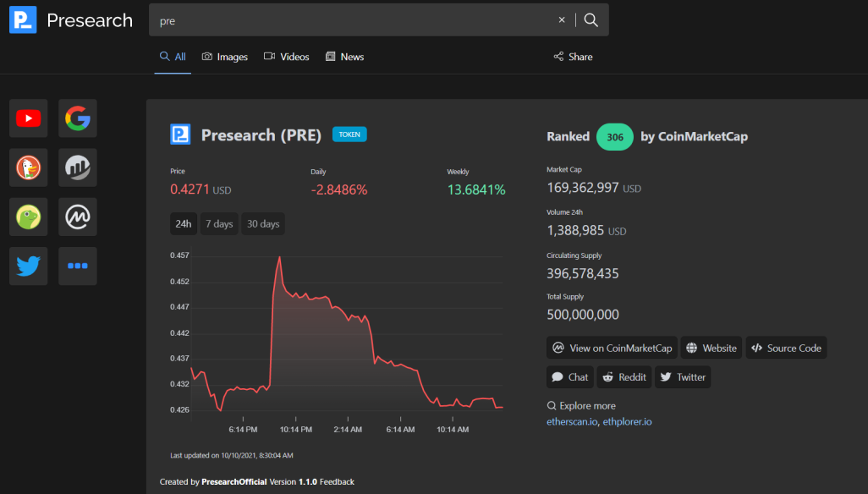Open the YouTube search provider icon
This screenshot has height=494, width=868.
point(28,118)
